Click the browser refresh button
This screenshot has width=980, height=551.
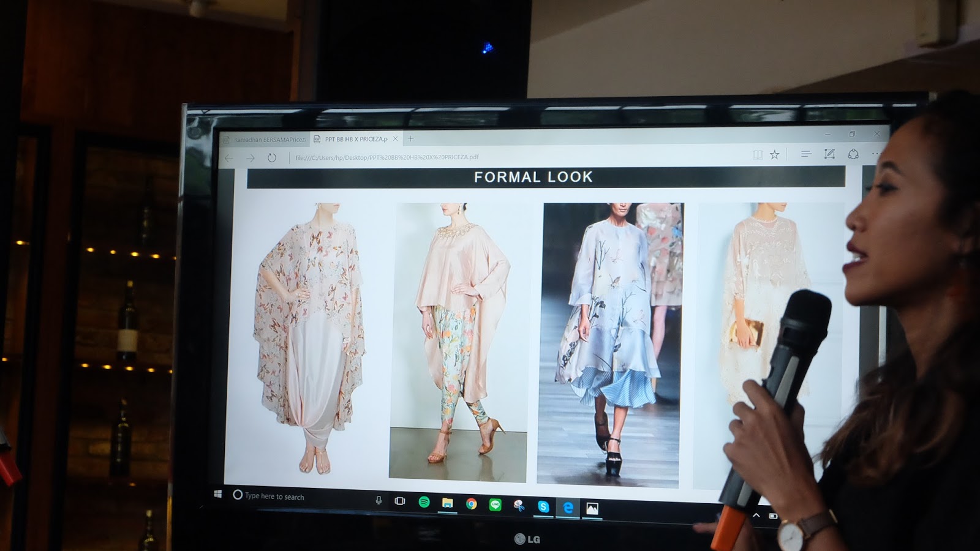pos(272,158)
